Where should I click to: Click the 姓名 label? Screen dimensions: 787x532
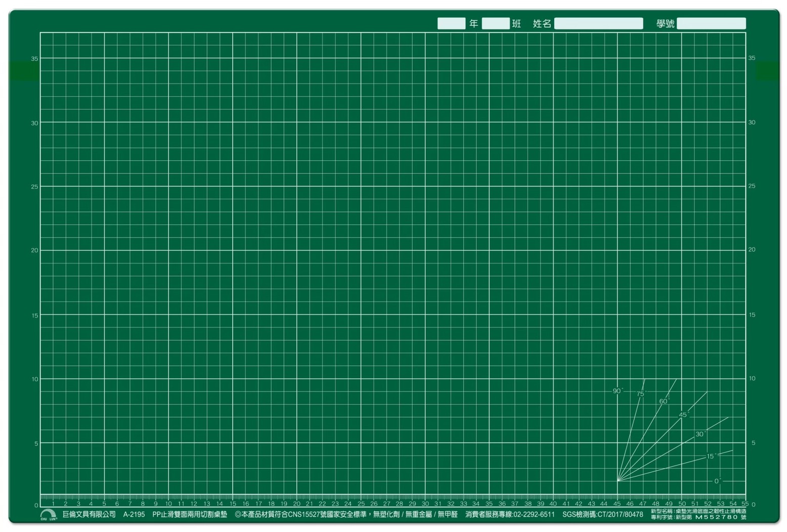[542, 24]
